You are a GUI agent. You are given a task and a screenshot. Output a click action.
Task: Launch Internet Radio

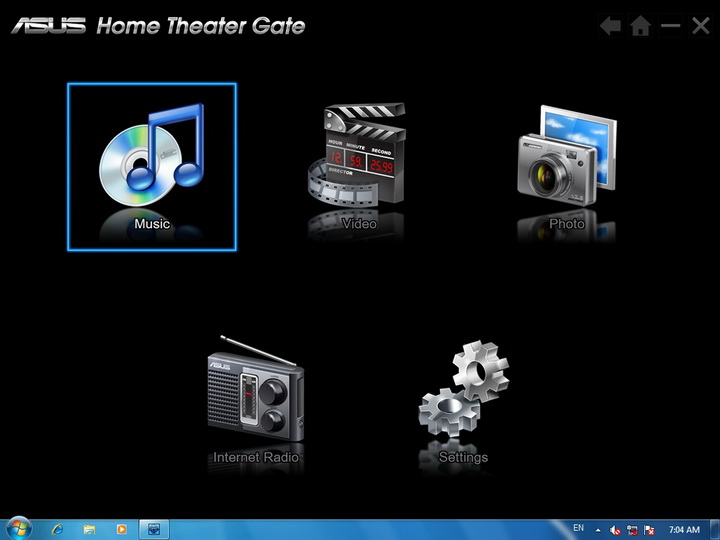(255, 399)
